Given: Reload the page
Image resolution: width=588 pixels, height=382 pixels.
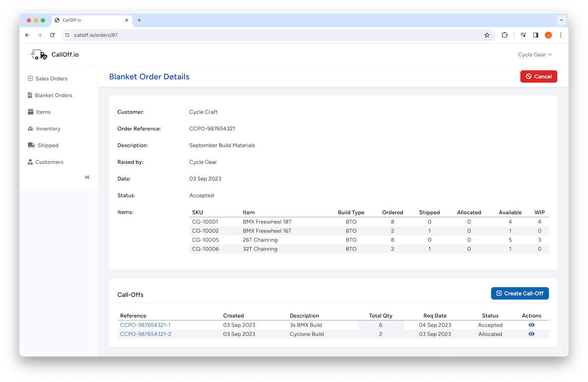Looking at the screenshot, I should 52,35.
